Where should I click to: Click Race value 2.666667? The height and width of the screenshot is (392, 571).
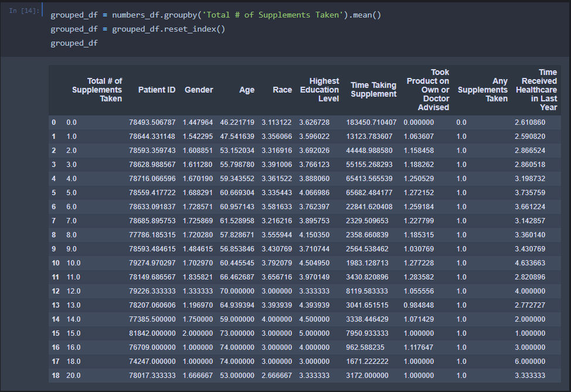(x=276, y=376)
